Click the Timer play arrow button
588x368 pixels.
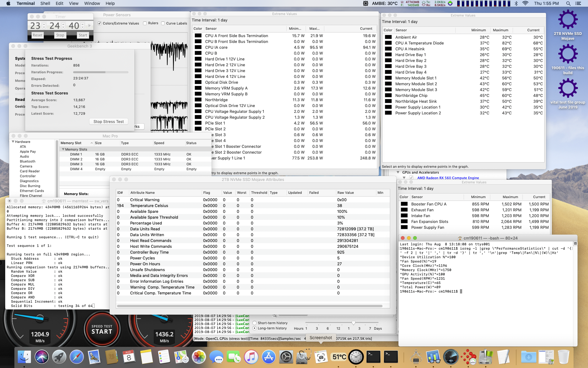tap(89, 26)
